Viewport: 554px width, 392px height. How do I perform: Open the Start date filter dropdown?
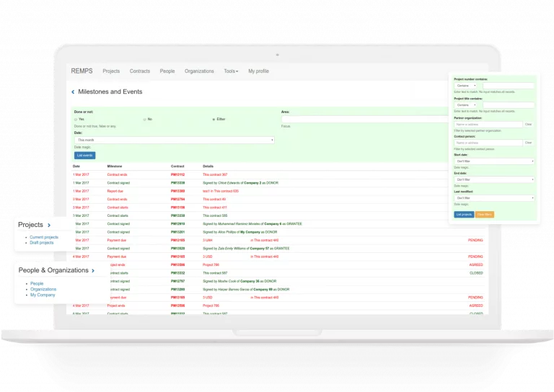pyautogui.click(x=494, y=161)
